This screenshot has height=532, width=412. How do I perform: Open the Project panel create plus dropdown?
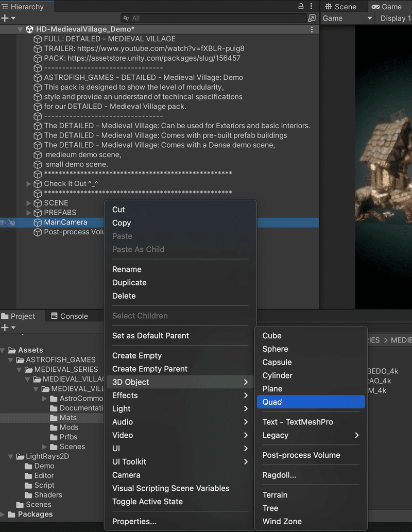click(x=8, y=328)
